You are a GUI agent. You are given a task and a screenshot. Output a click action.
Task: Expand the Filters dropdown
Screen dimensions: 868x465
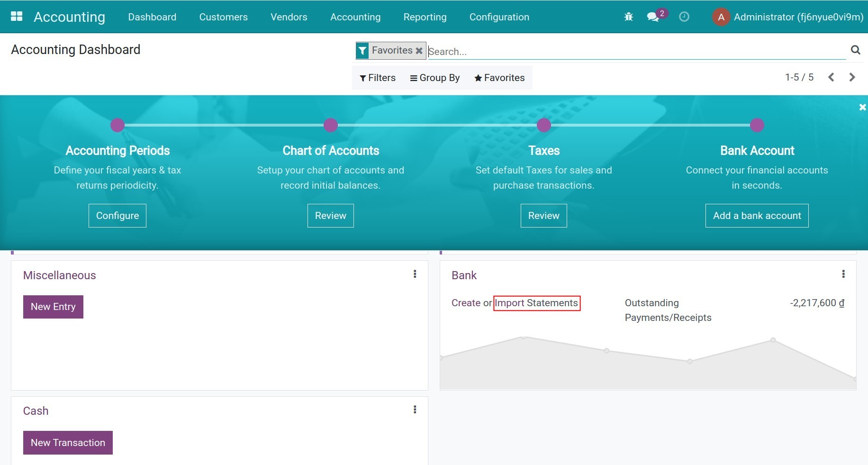(x=378, y=78)
